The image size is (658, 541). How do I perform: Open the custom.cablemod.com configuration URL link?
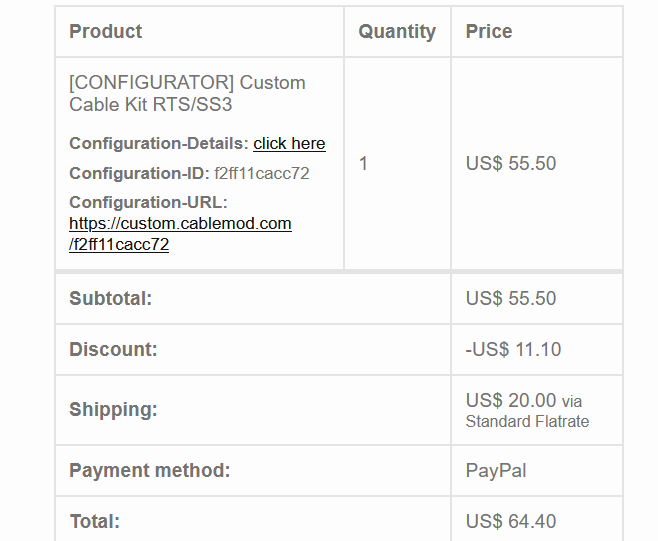click(x=180, y=224)
